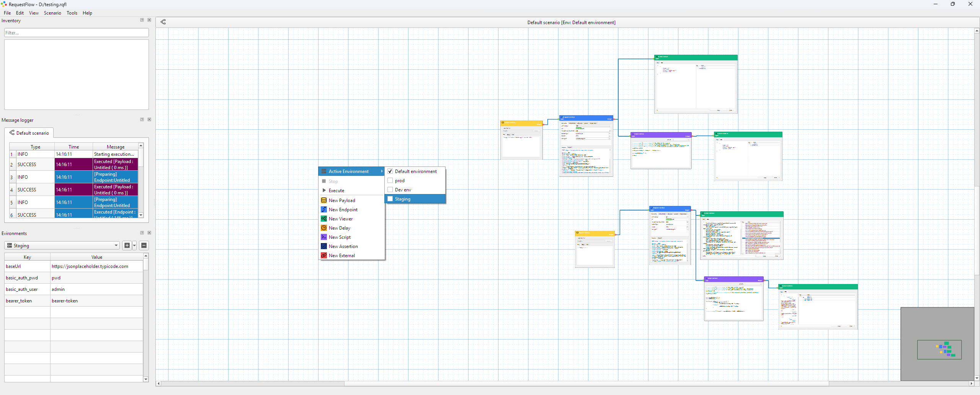Enable the prod environment checkbox
980x395 pixels.
390,180
